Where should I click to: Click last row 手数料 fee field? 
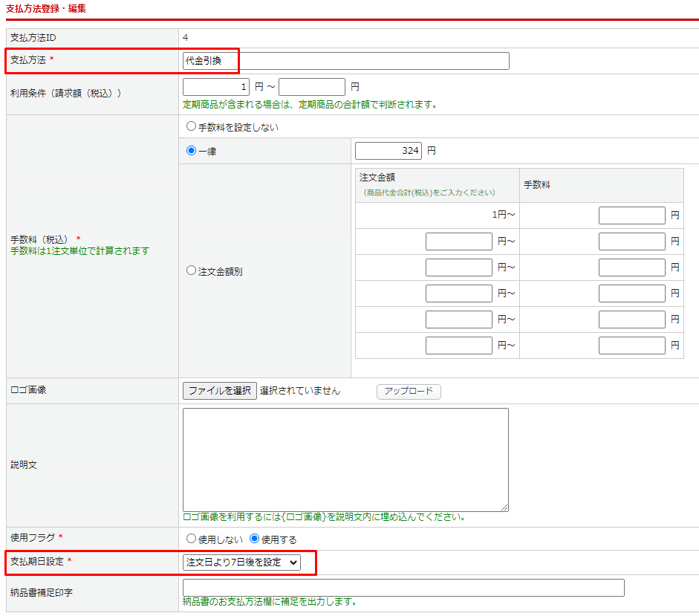click(632, 346)
